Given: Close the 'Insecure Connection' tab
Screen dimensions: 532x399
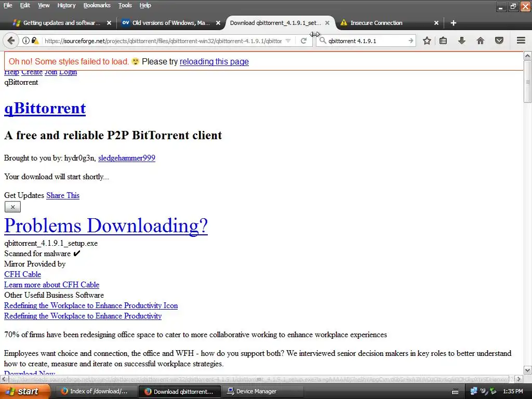Looking at the screenshot, I should tap(436, 23).
